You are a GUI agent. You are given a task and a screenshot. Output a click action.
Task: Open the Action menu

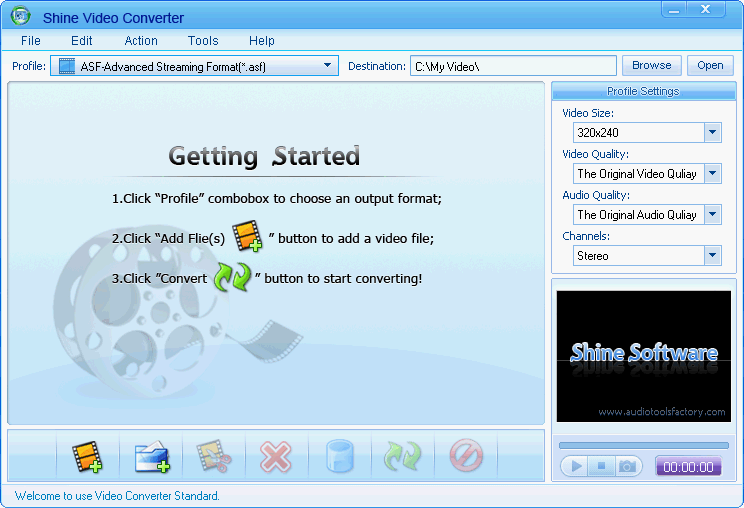[141, 41]
